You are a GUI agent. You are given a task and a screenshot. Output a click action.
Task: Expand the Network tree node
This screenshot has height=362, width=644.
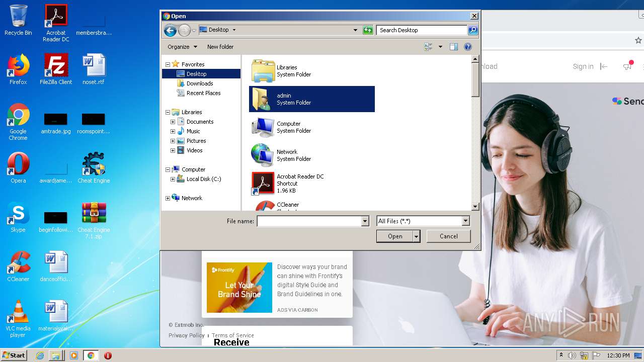(168, 198)
